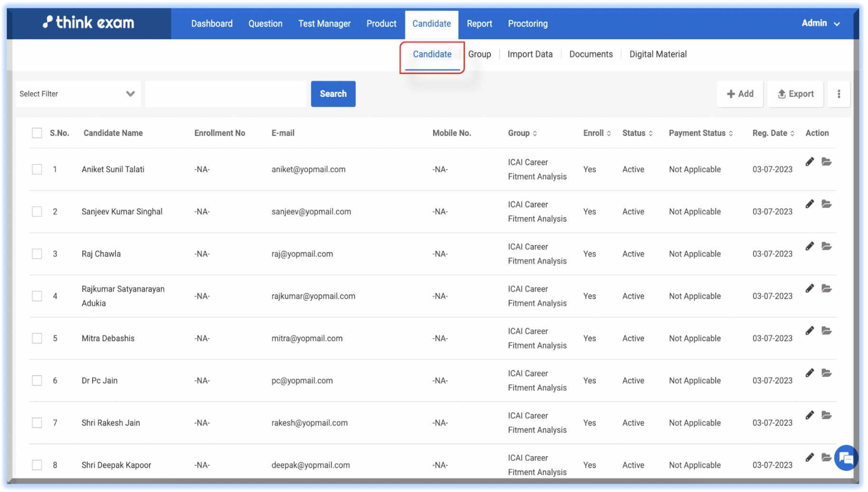Check the box for Aniket Sunil Talati
This screenshot has height=492, width=868.
pyautogui.click(x=37, y=170)
